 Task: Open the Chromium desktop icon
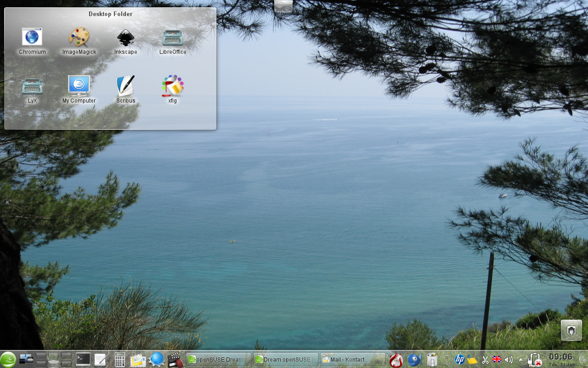click(32, 37)
